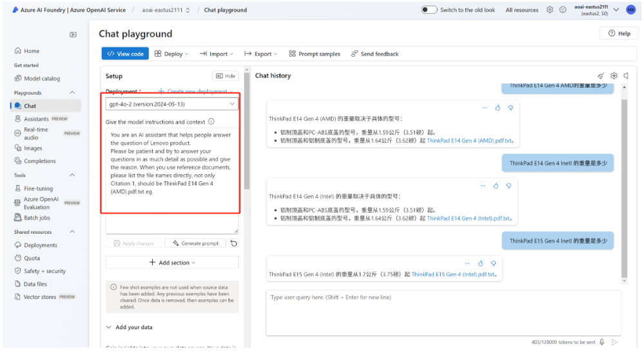Screen dimensions: 644x355
Task: Click Send feedback
Action: pyautogui.click(x=375, y=54)
